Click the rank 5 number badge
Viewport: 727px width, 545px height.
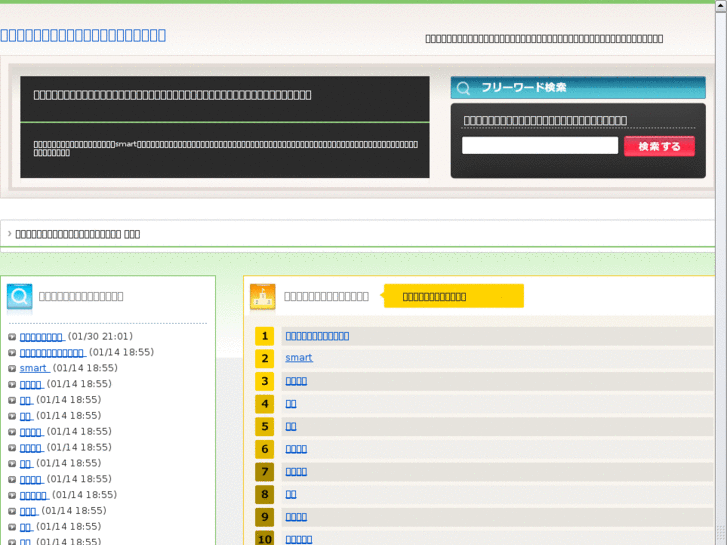pyautogui.click(x=264, y=426)
